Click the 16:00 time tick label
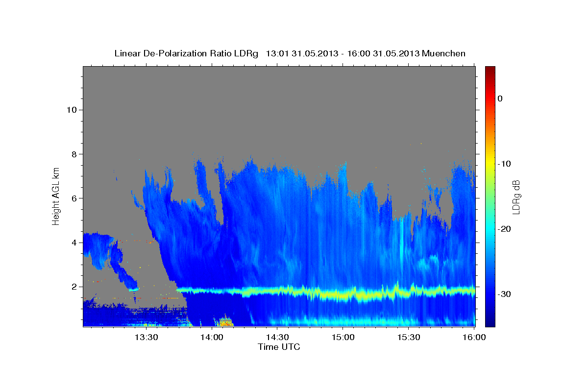The image size is (588, 392). coord(474,337)
